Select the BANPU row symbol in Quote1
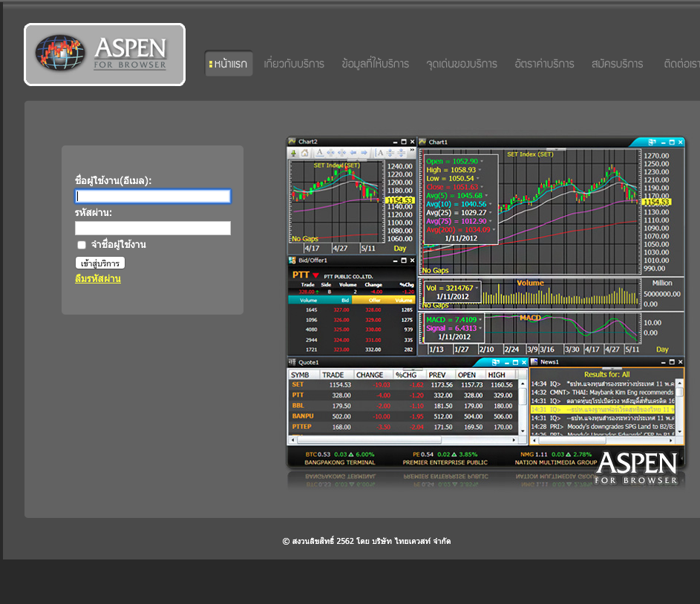The width and height of the screenshot is (700, 604). [303, 416]
